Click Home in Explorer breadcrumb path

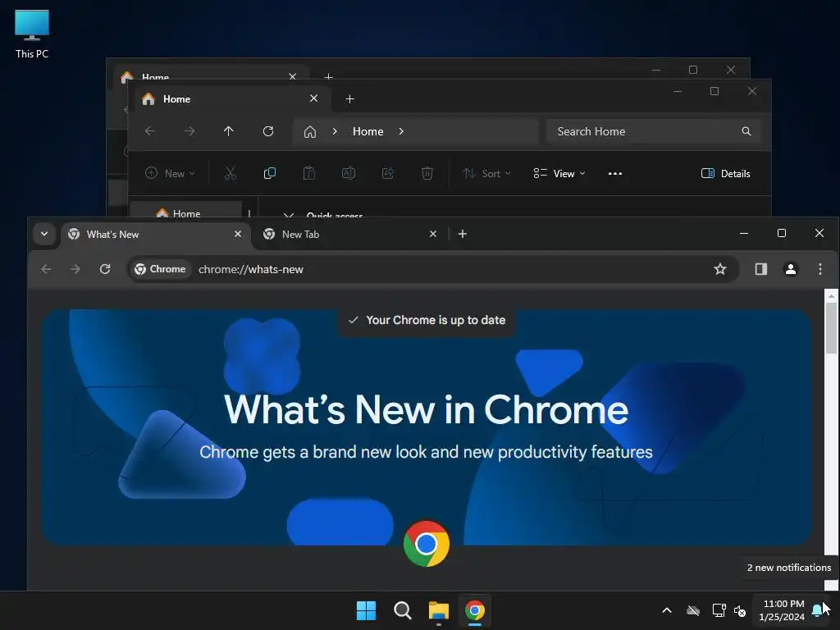[368, 131]
